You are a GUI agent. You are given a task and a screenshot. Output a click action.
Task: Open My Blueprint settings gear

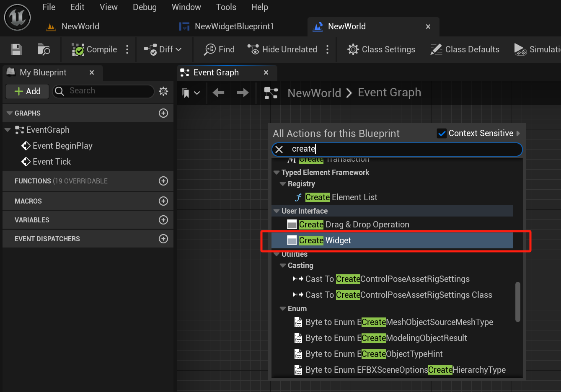pos(163,91)
